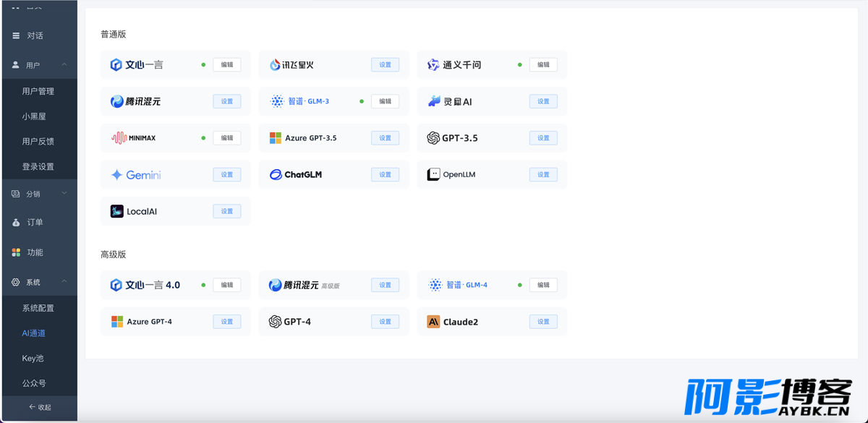Screen dimensions: 868x423
Task: Click 设置 for ChatGLM
Action: tap(385, 175)
